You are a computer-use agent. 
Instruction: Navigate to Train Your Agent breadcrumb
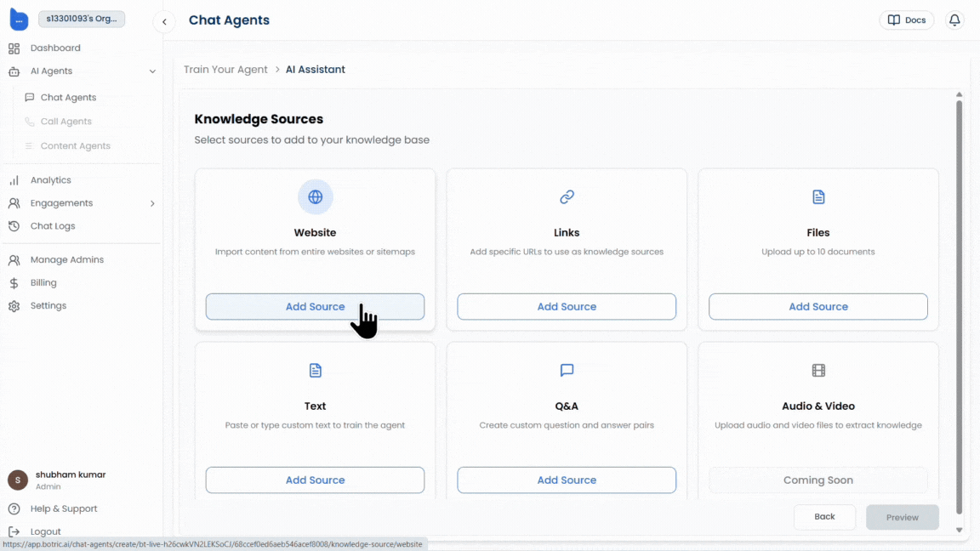225,69
